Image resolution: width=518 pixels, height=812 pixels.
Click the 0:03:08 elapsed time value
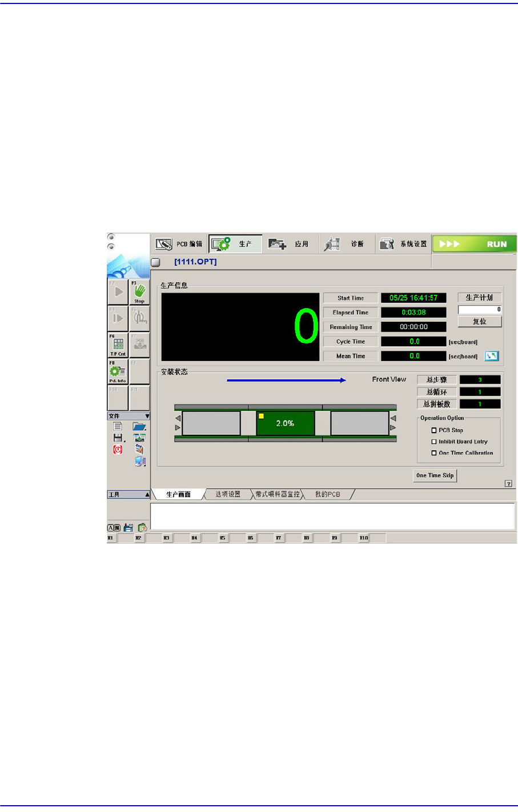413,313
